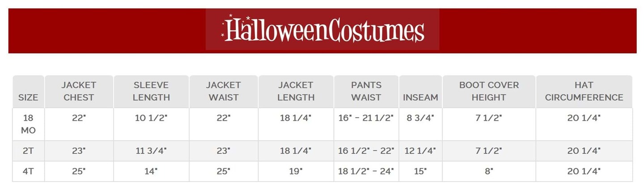Image resolution: width=644 pixels, height=194 pixels.
Task: Click the 10 1/2" sleeve length cell
Action: point(151,118)
